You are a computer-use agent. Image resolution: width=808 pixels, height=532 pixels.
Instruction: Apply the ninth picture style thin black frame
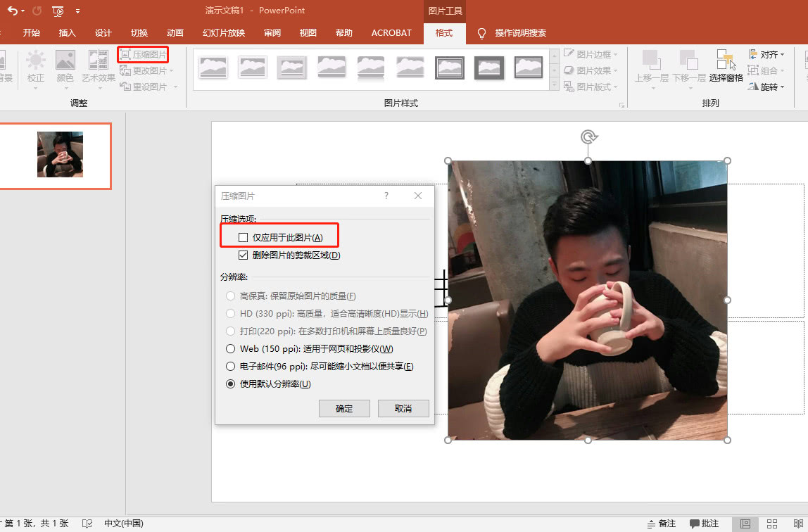tap(529, 68)
